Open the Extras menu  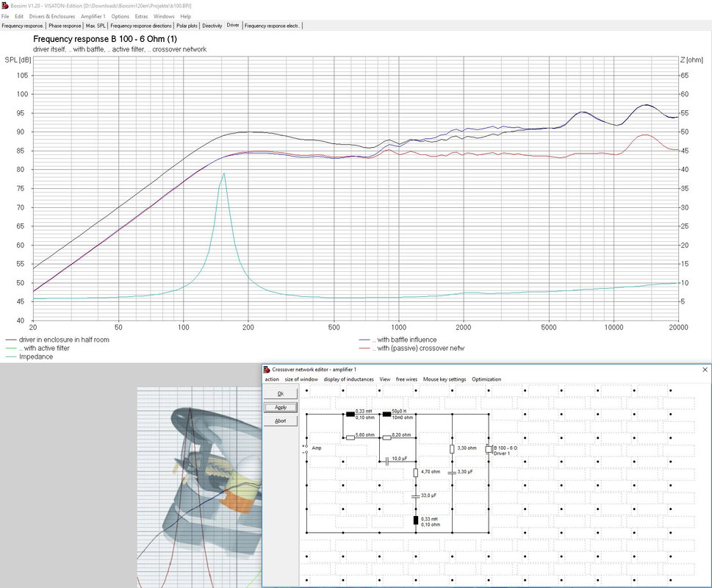pos(142,16)
